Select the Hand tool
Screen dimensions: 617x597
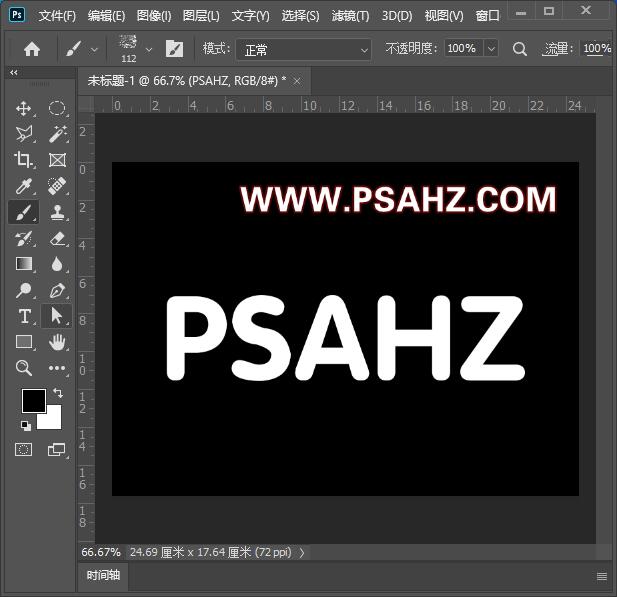(57, 342)
